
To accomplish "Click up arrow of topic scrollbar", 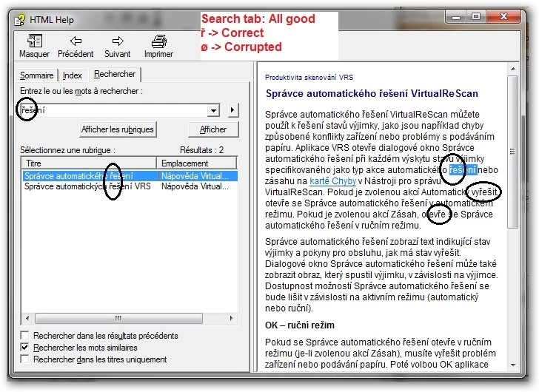I will 512,70.
